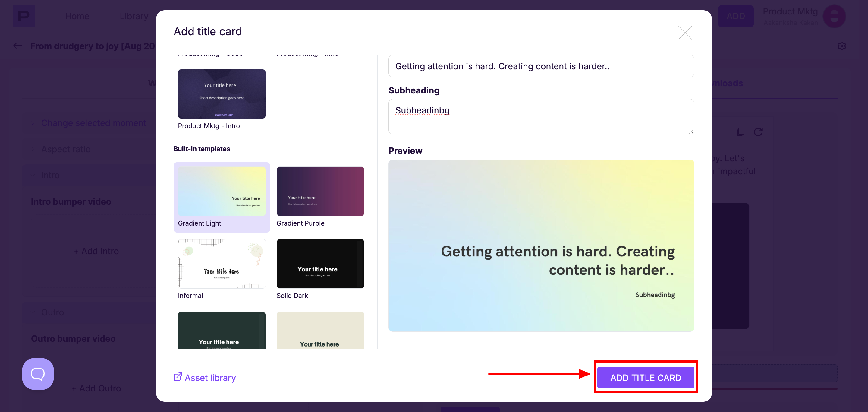
Task: Click + Add Intro
Action: (96, 251)
